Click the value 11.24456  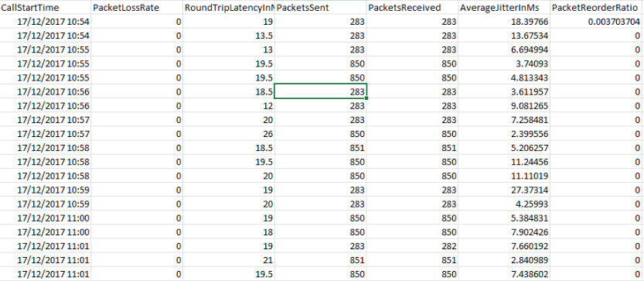coord(504,162)
